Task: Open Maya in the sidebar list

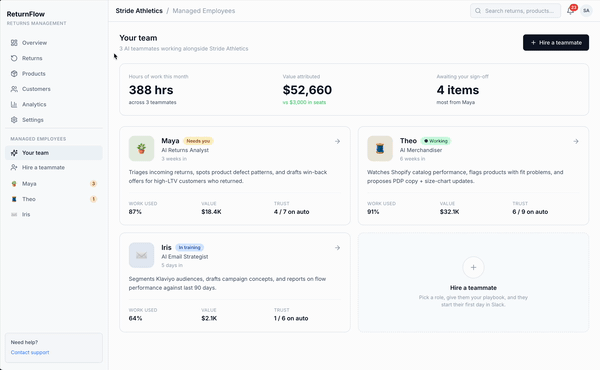Action: (x=54, y=184)
